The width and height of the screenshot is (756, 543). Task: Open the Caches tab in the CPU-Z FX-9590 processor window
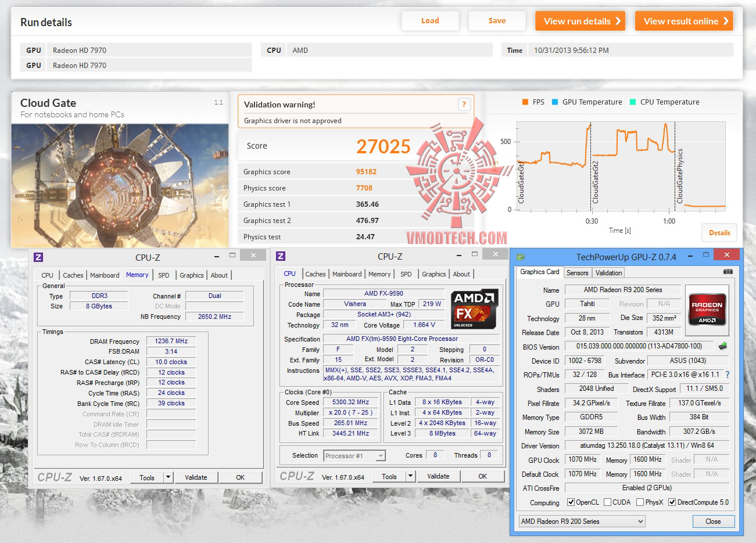[316, 274]
